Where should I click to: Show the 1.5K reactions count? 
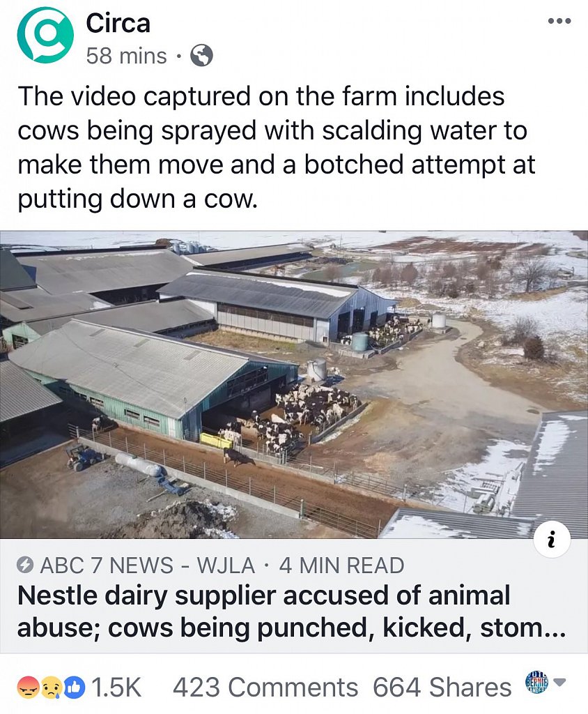point(116,688)
